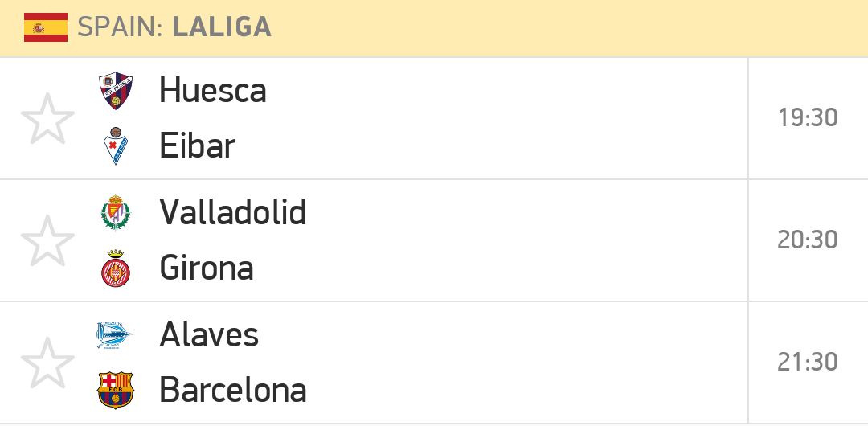868x426 pixels.
Task: Click the Barcelona club crest
Action: coord(116,390)
